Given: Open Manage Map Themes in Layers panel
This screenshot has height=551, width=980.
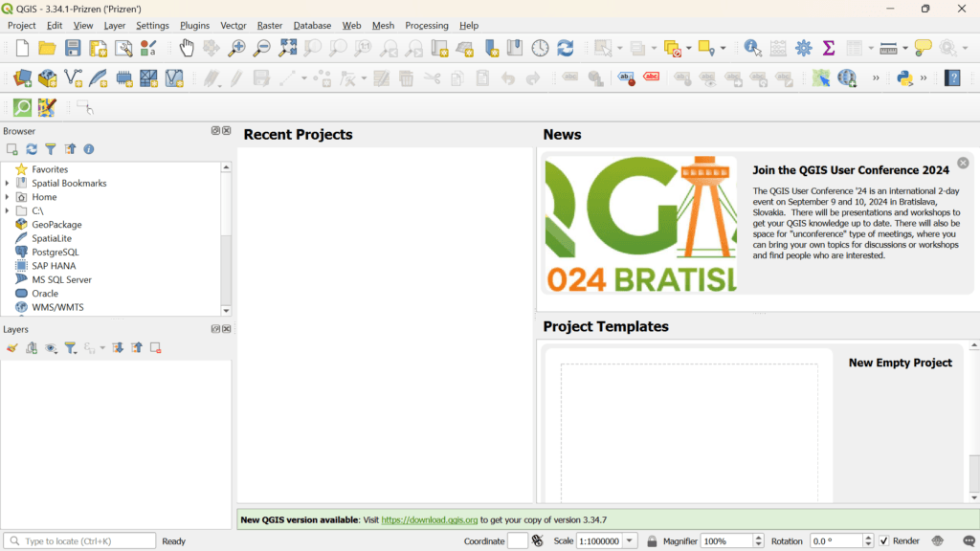Looking at the screenshot, I should pyautogui.click(x=52, y=347).
